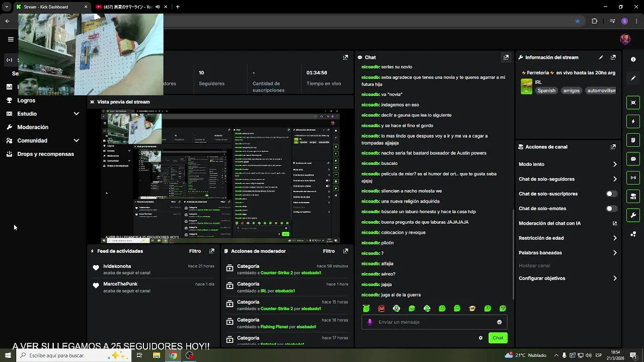This screenshot has width=644, height=362.
Task: Toggle Chat de solo-suscriptores switch
Action: point(611,194)
